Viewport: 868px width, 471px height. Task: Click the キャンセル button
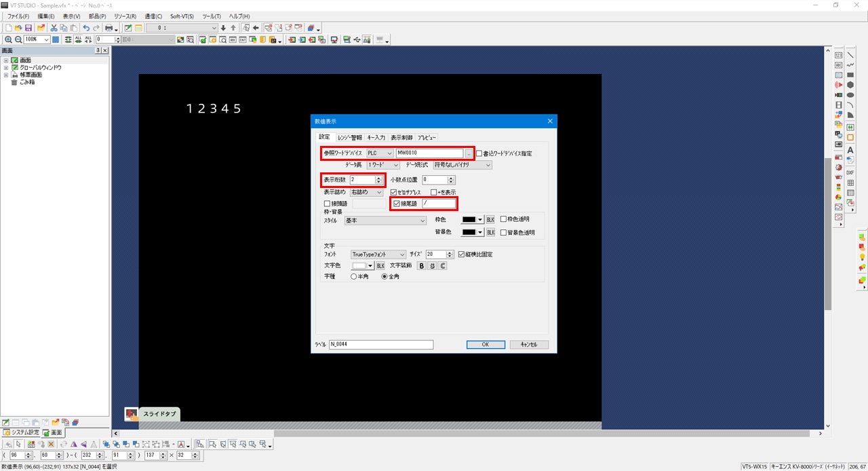528,345
